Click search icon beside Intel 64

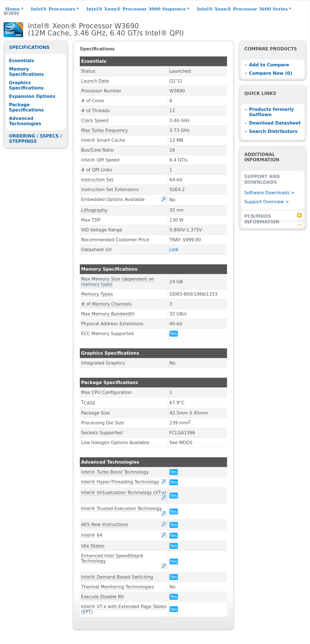coord(163,535)
